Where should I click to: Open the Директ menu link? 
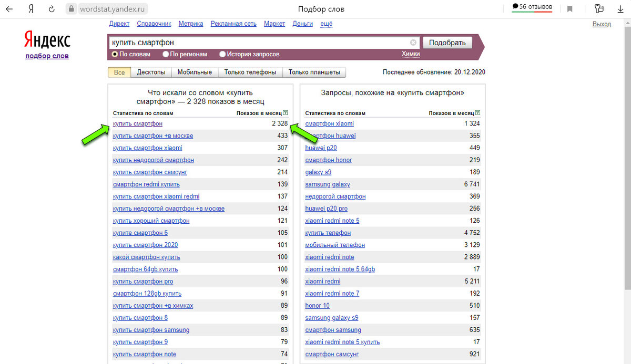click(119, 24)
